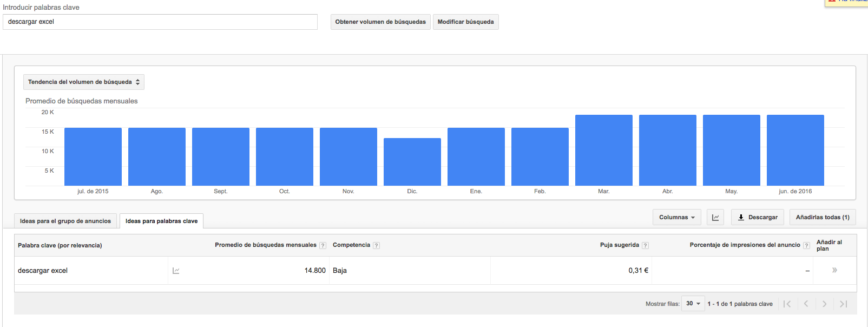The image size is (868, 327).
Task: Select the Sept. bar in the chart
Action: click(221, 157)
